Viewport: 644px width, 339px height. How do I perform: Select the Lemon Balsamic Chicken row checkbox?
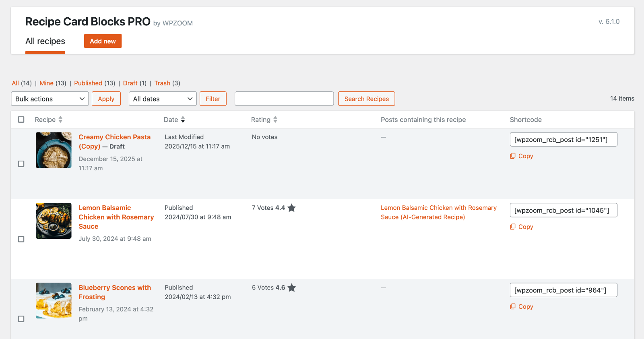click(x=21, y=239)
